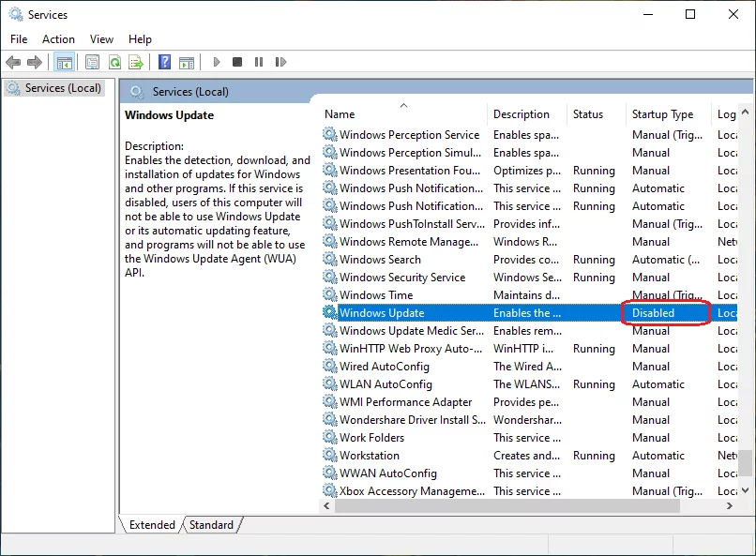756x556 pixels.
Task: Switch to the Standard tab
Action: pyautogui.click(x=211, y=525)
